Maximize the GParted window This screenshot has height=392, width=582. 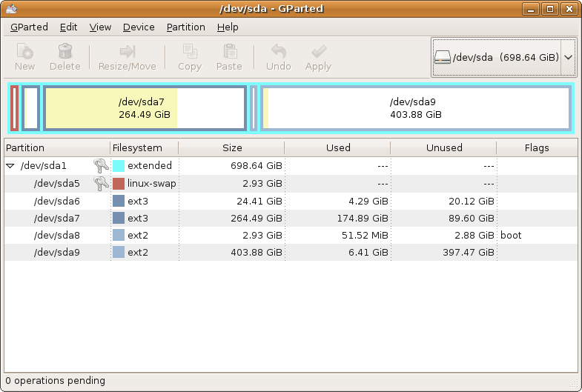550,9
